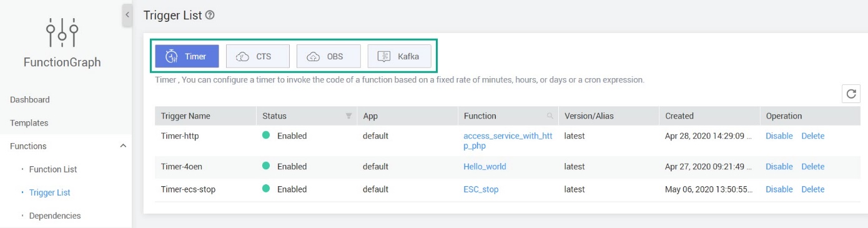This screenshot has width=868, height=228.
Task: Open the access_service_with_http_php function link
Action: (x=508, y=141)
